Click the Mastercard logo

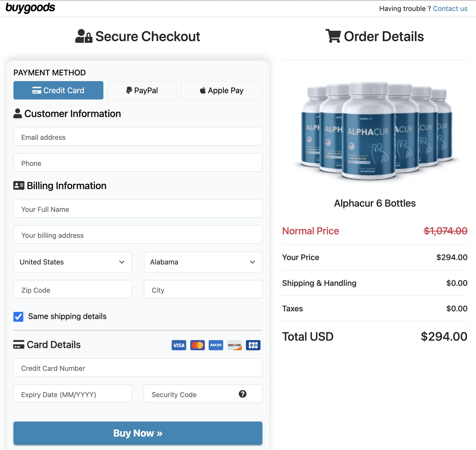pos(197,345)
